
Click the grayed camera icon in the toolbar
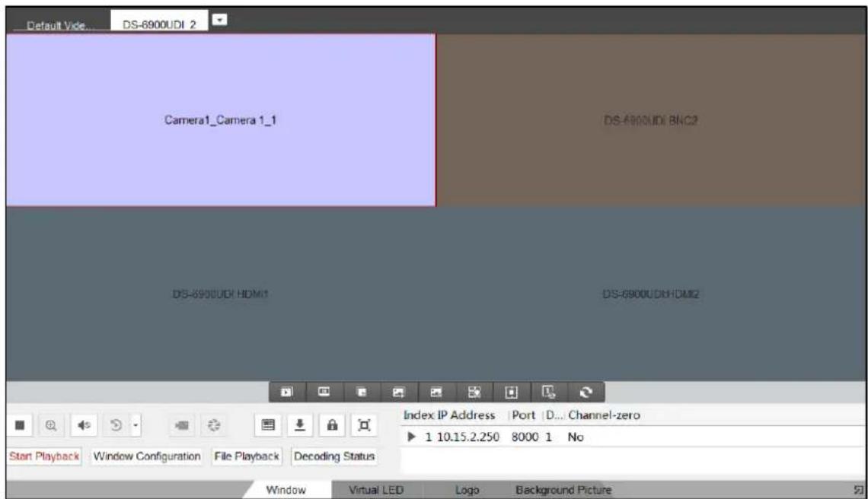pyautogui.click(x=181, y=425)
